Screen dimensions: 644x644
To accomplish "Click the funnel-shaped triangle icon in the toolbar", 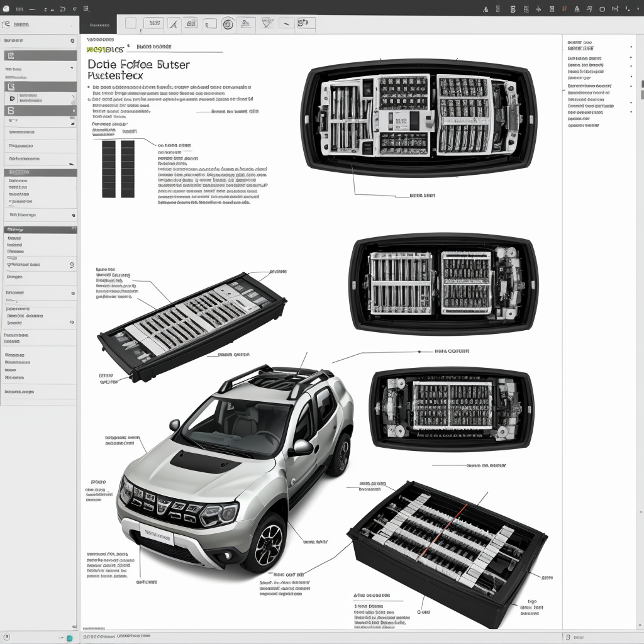I will point(268,24).
